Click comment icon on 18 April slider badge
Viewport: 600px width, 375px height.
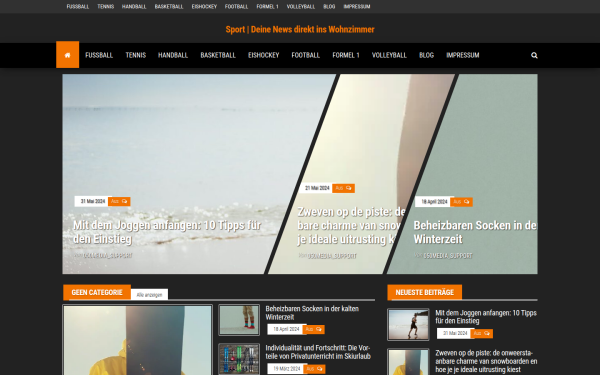click(466, 202)
